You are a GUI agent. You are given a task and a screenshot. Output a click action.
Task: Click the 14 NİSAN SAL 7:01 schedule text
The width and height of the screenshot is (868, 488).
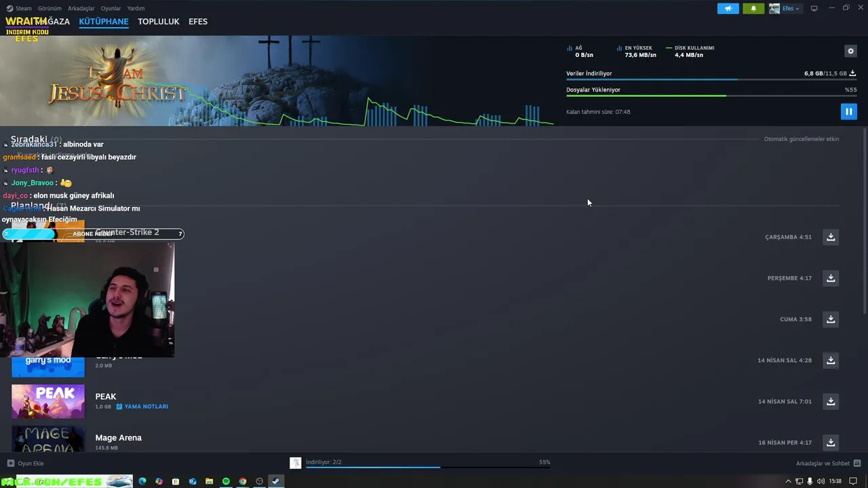click(x=785, y=402)
